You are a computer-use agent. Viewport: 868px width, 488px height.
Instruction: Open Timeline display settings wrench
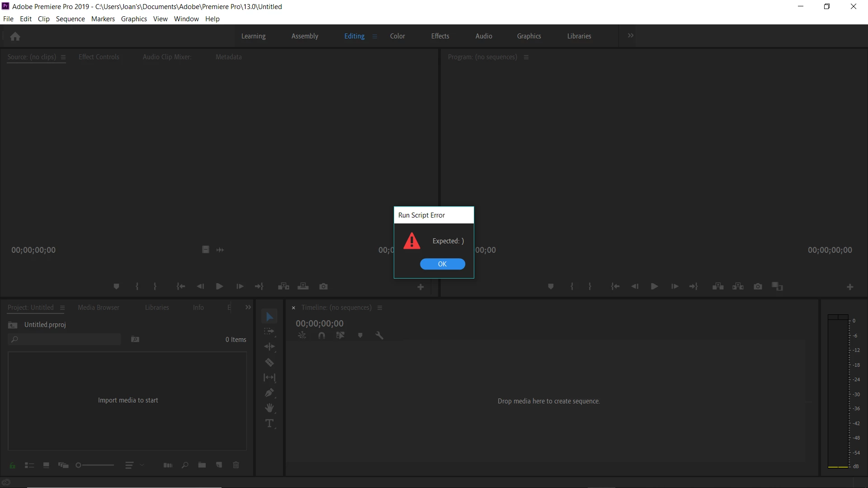[379, 336]
